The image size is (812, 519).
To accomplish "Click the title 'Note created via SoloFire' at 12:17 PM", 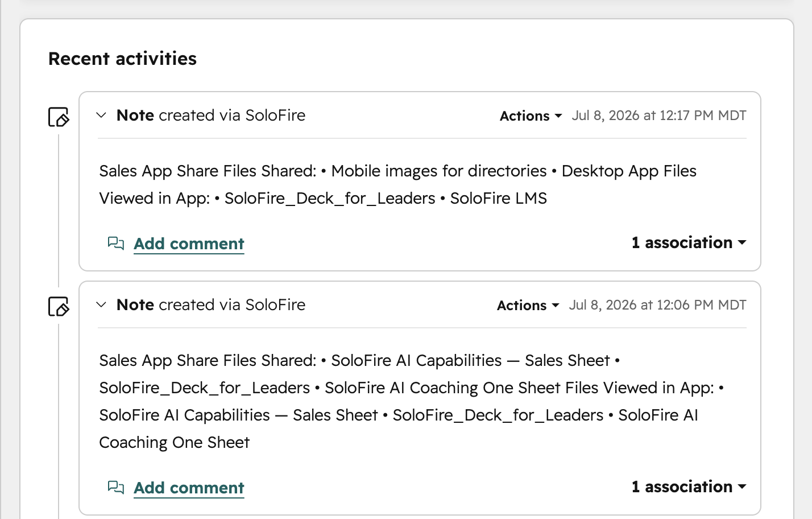I will tap(210, 115).
